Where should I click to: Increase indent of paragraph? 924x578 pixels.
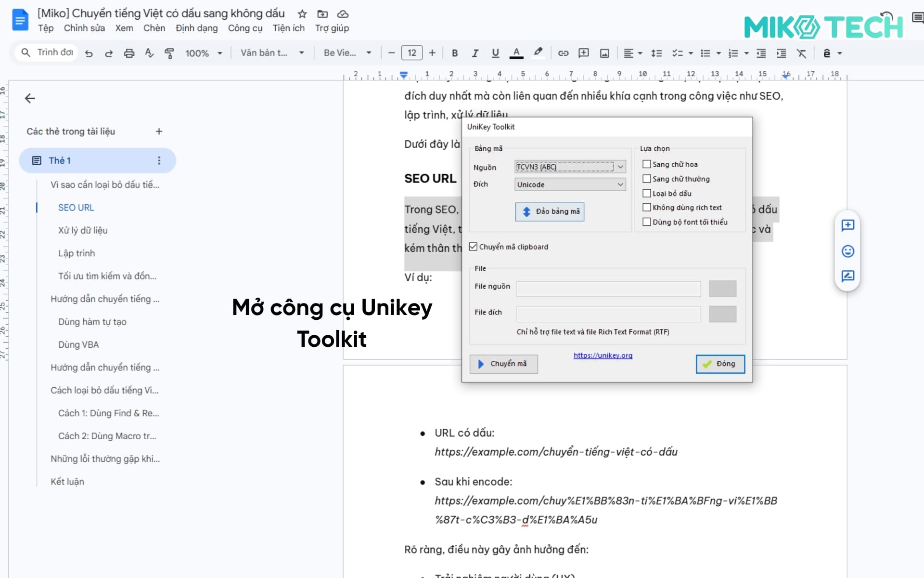click(x=781, y=53)
